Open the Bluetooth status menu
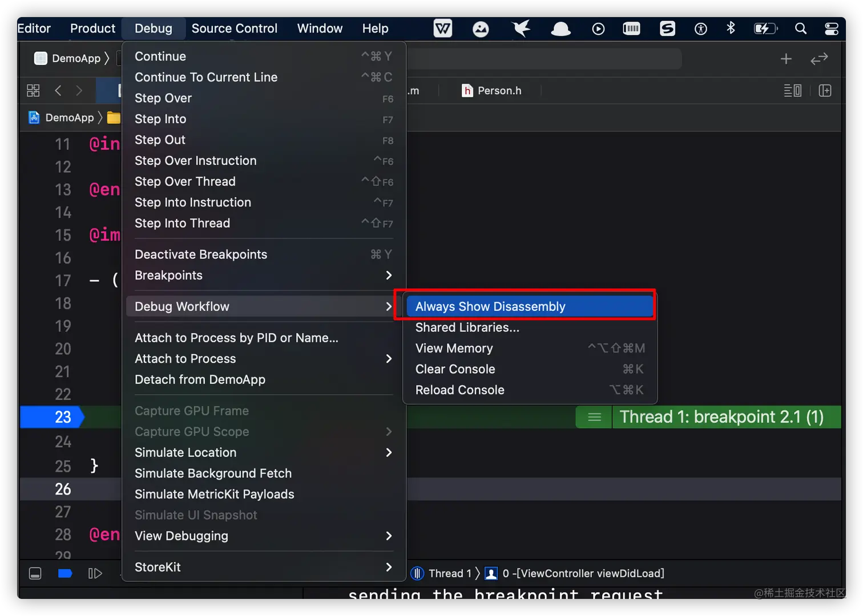The image size is (863, 616). pos(731,28)
